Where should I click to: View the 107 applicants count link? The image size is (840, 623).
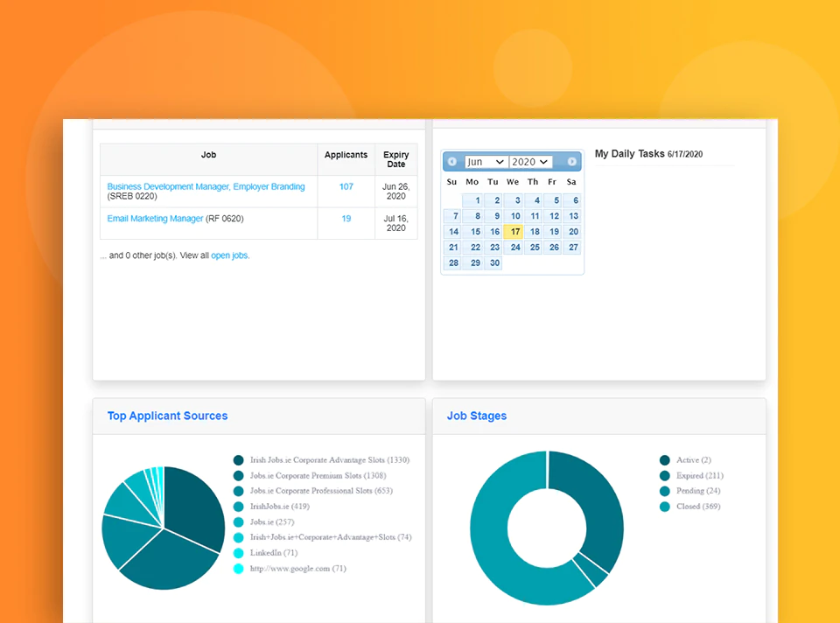point(346,186)
